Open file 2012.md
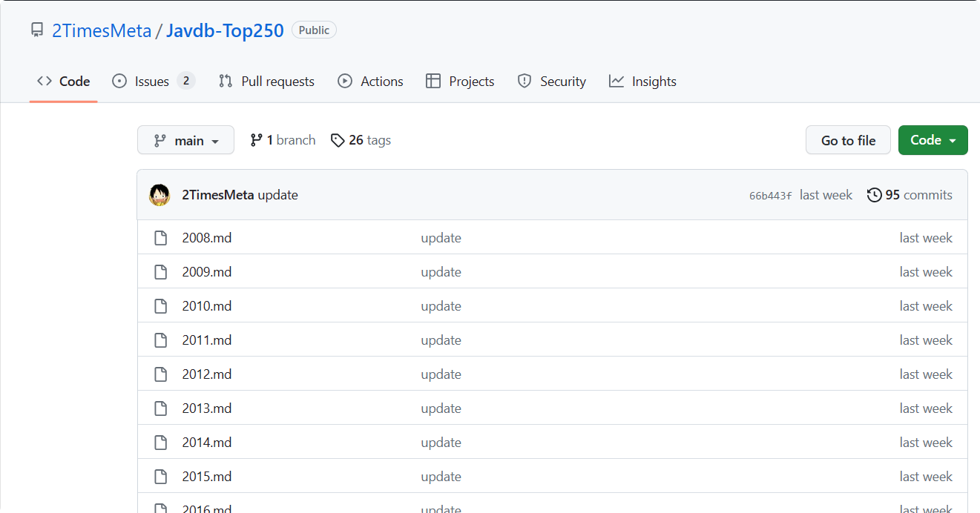Viewport: 980px width, 513px height. 207,374
